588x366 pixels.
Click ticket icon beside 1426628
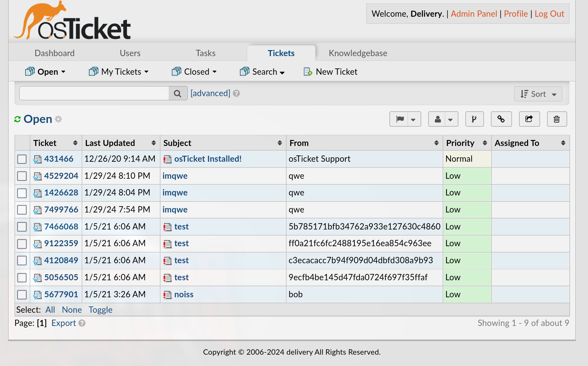pyautogui.click(x=38, y=193)
